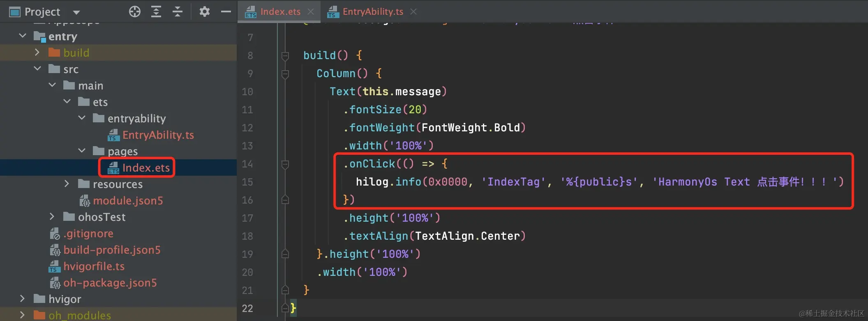Expand the hvigor folder

[23, 299]
